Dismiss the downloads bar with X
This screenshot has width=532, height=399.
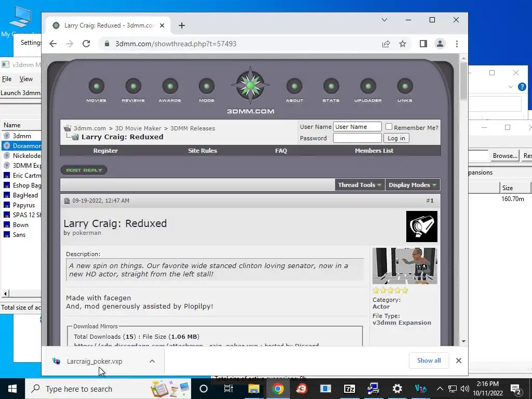point(459,361)
